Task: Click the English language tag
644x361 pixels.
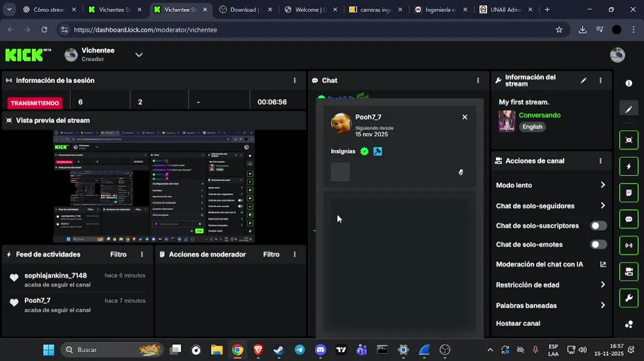Action: coord(532,127)
